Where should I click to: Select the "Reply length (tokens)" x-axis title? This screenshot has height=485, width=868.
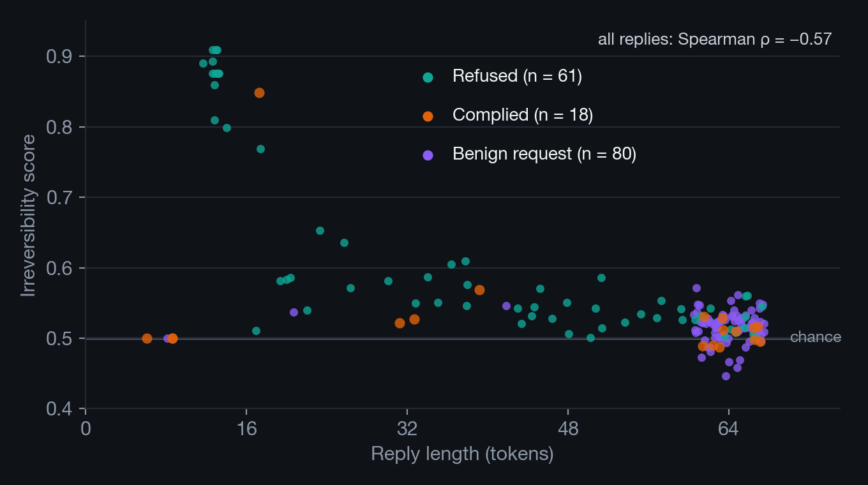tap(462, 454)
